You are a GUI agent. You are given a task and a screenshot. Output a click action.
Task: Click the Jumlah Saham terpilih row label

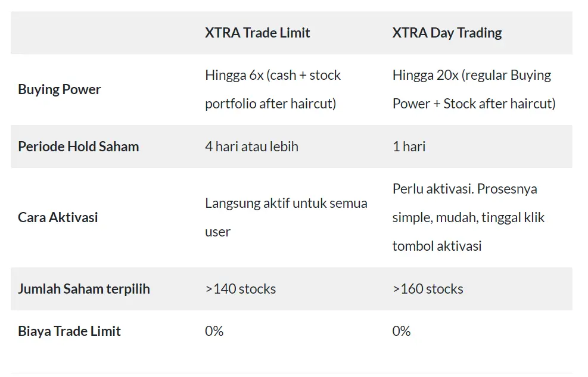[x=84, y=289]
